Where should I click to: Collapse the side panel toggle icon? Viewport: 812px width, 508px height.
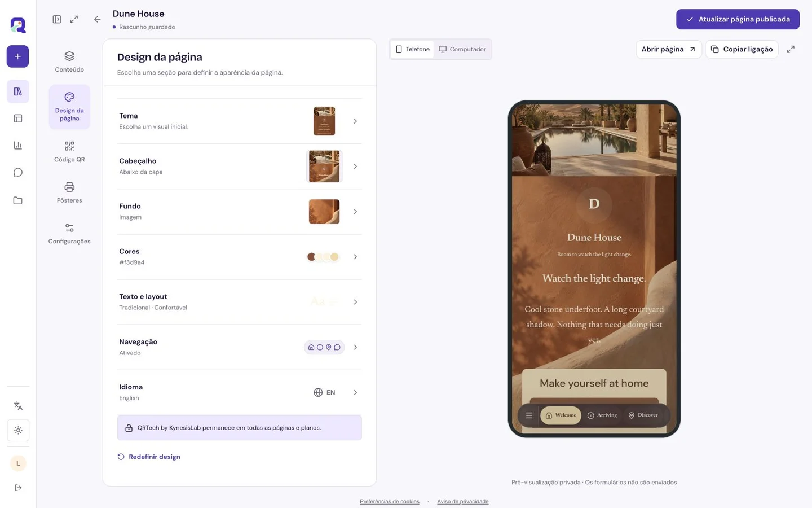57,19
